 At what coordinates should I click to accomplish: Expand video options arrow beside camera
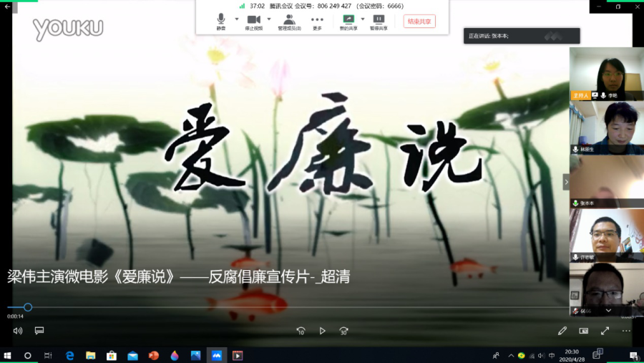pyautogui.click(x=269, y=19)
